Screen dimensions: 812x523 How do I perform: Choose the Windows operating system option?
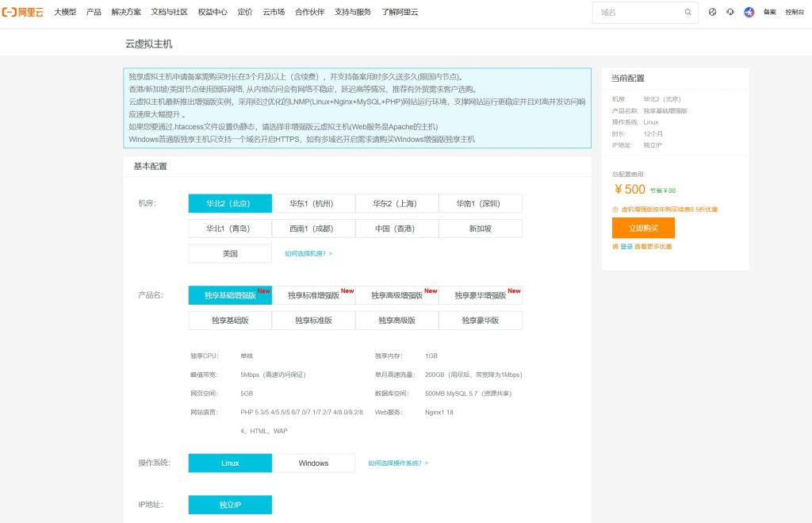(x=313, y=463)
